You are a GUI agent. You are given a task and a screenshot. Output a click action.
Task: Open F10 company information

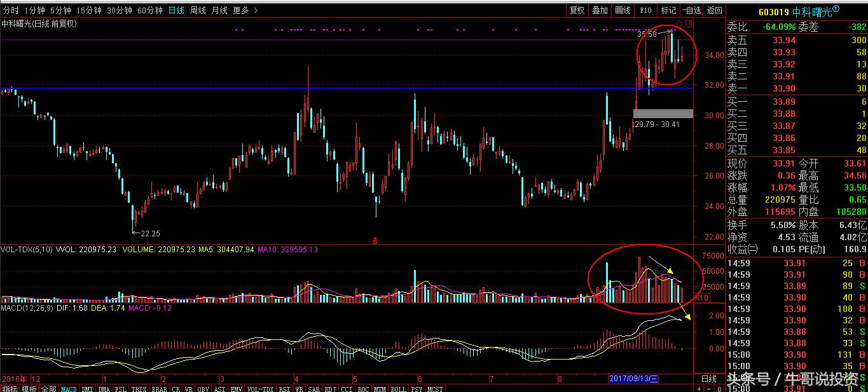tap(645, 10)
